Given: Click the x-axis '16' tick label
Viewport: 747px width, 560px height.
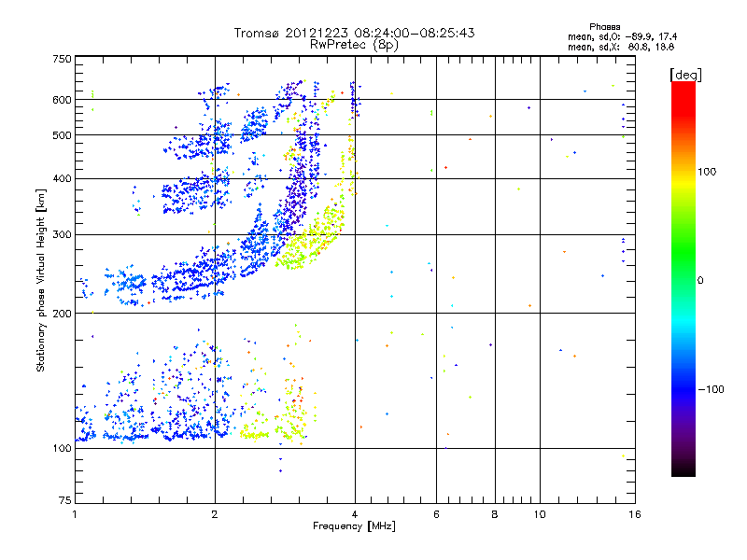Looking at the screenshot, I should click(x=635, y=514).
